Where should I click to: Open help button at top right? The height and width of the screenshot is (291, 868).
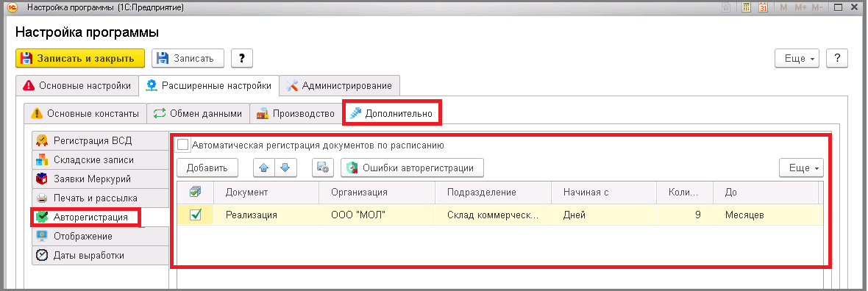837,58
